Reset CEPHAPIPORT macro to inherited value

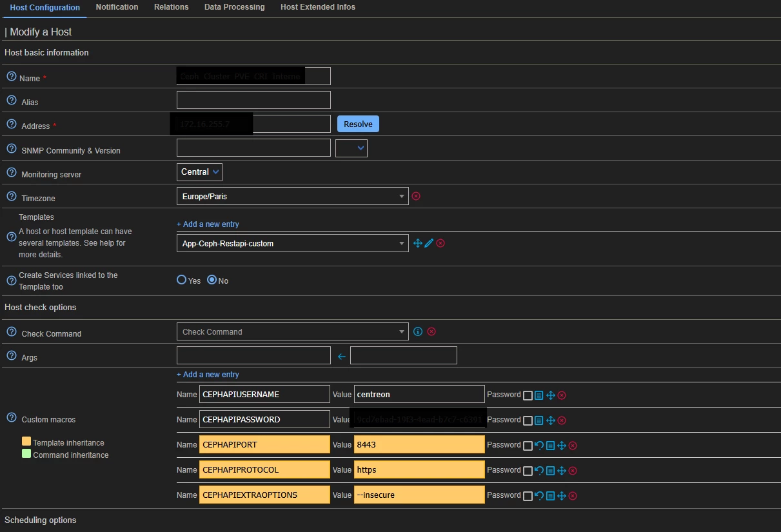(x=539, y=445)
